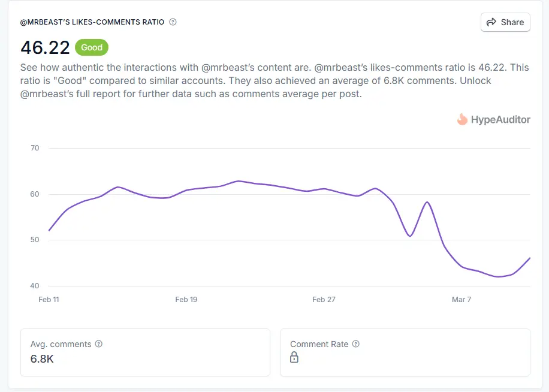549x392 pixels.
Task: Click the Feb 27 date label
Action: [324, 300]
